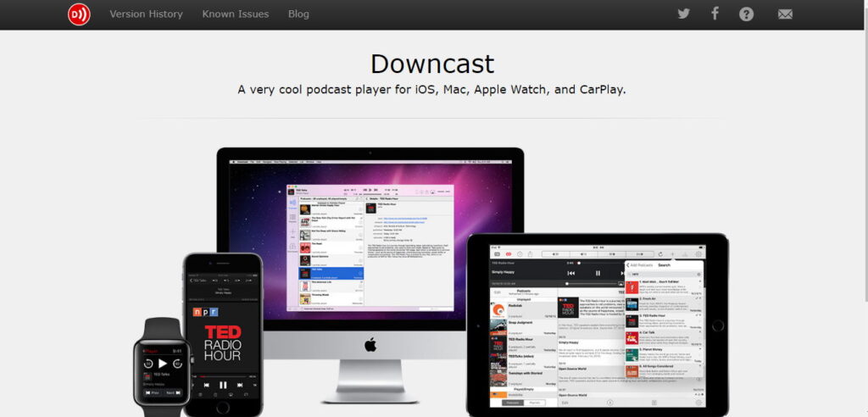The height and width of the screenshot is (417, 868).
Task: Open the Version History page
Action: (146, 14)
